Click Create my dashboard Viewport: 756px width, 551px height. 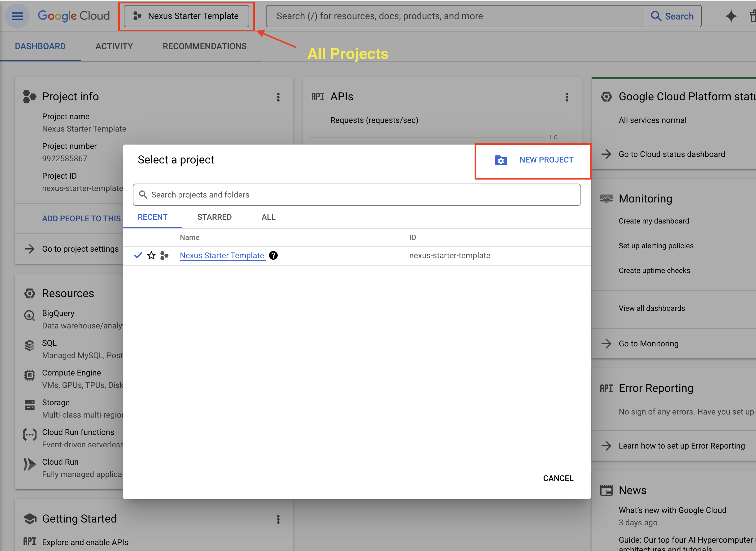click(x=654, y=221)
